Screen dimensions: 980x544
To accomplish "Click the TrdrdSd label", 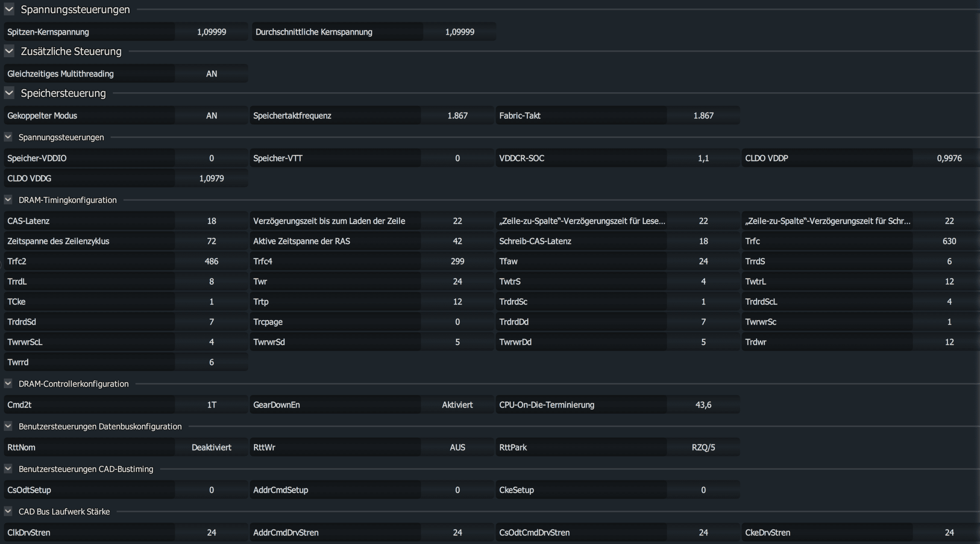I will tap(21, 322).
